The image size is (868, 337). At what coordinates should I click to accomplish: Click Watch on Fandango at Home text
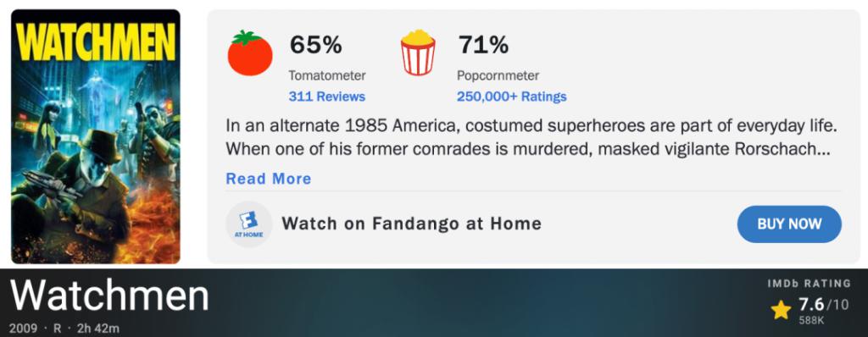[411, 224]
